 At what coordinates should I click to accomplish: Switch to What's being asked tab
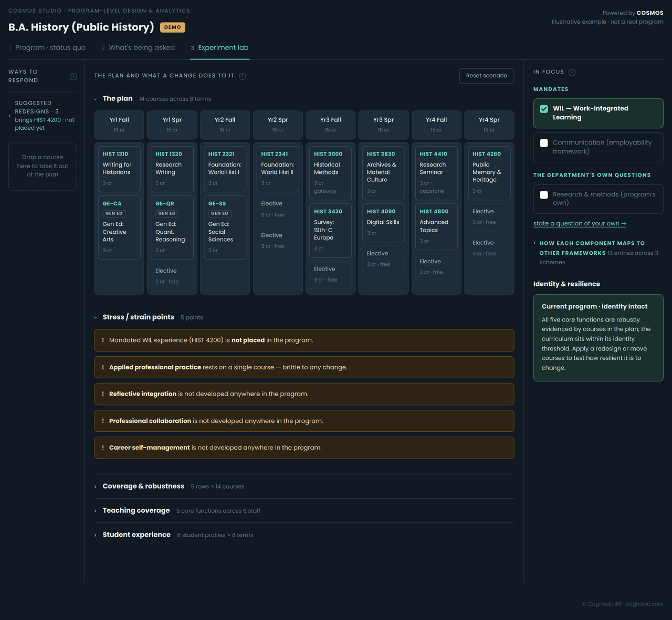tap(138, 47)
